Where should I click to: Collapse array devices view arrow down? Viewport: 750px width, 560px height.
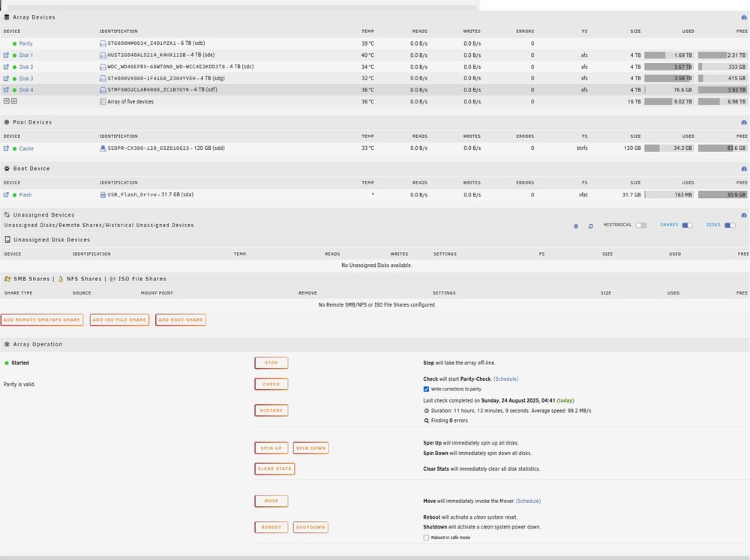coord(6,101)
